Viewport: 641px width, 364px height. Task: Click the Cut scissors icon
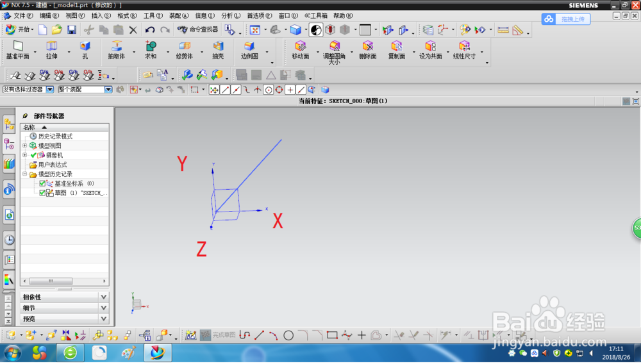point(88,30)
